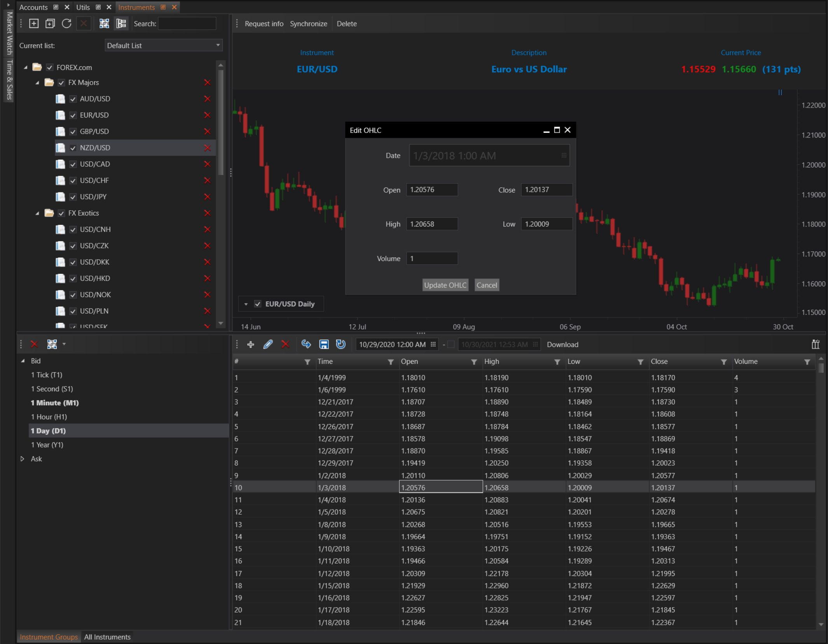Click the add new instrument plus icon
Viewport: 828px width, 644px height.
tap(34, 24)
